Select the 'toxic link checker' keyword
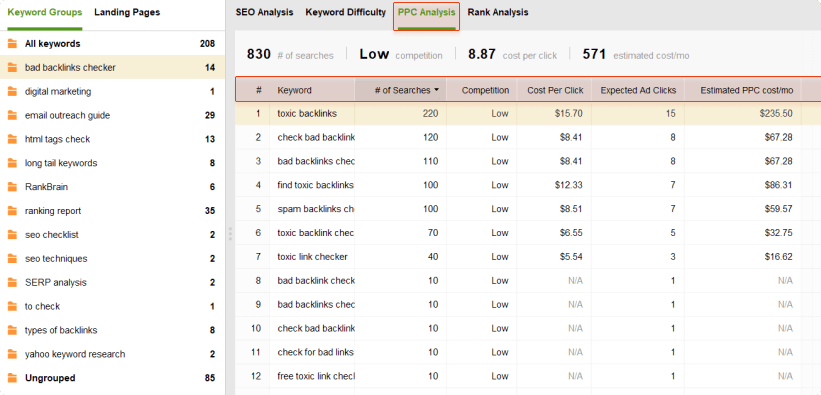This screenshot has width=821, height=395. coord(313,257)
